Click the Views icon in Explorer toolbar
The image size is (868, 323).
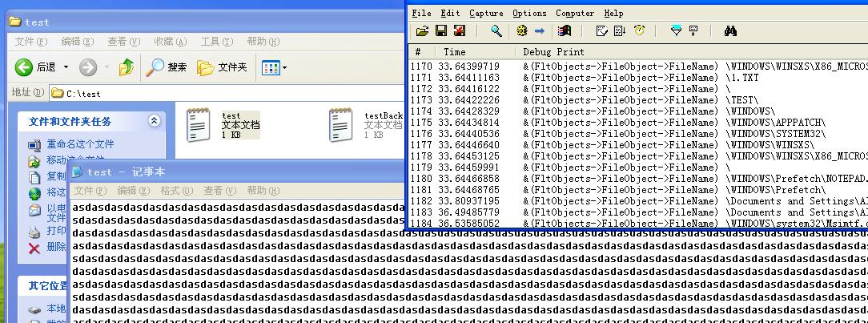click(271, 68)
